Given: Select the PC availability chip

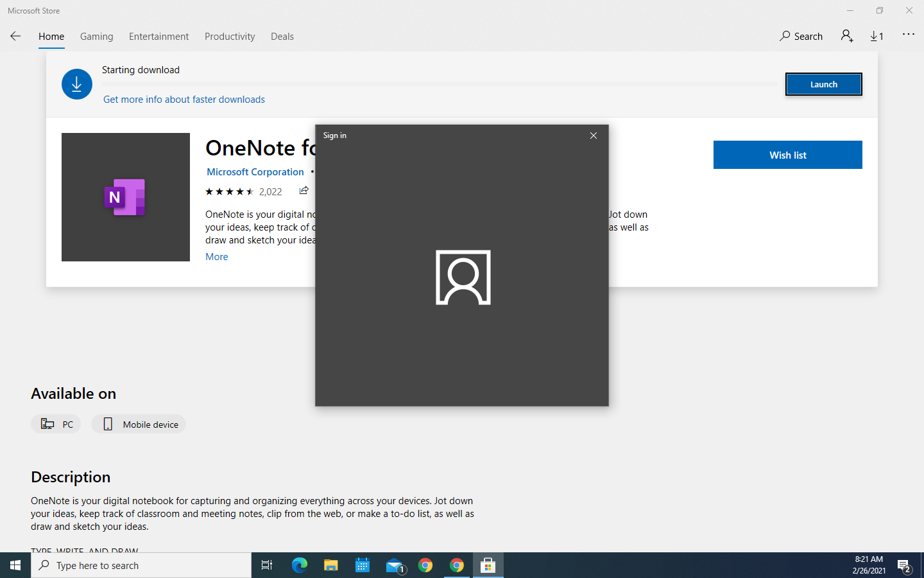Looking at the screenshot, I should pos(56,424).
